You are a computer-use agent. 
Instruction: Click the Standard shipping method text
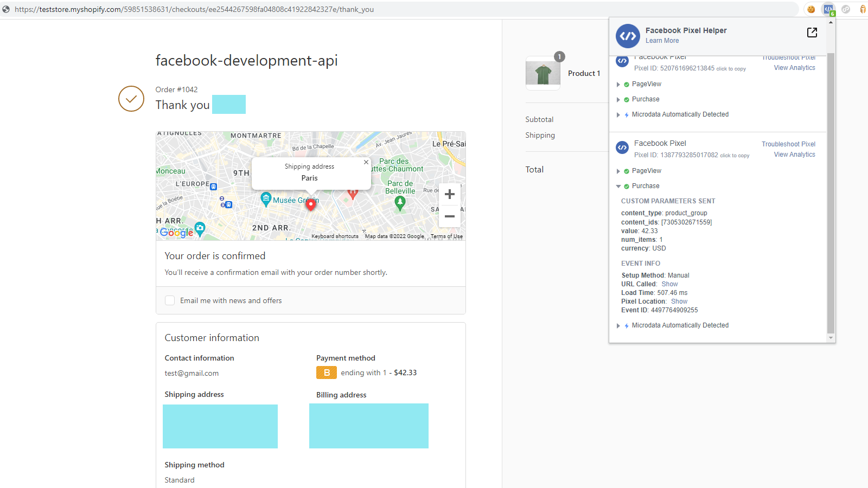click(x=180, y=480)
